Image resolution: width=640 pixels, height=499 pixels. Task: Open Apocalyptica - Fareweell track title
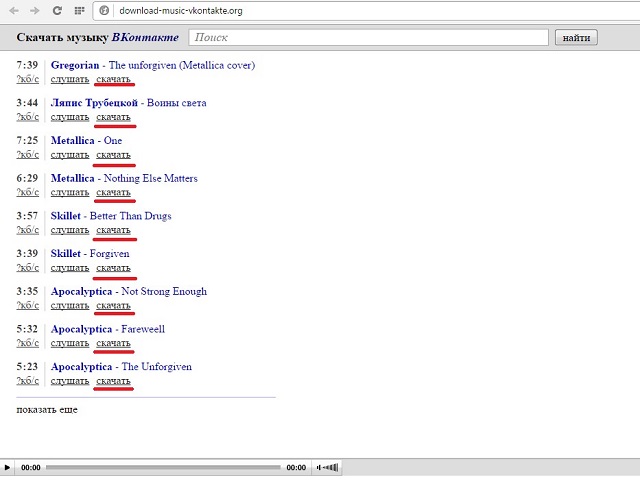[108, 329]
